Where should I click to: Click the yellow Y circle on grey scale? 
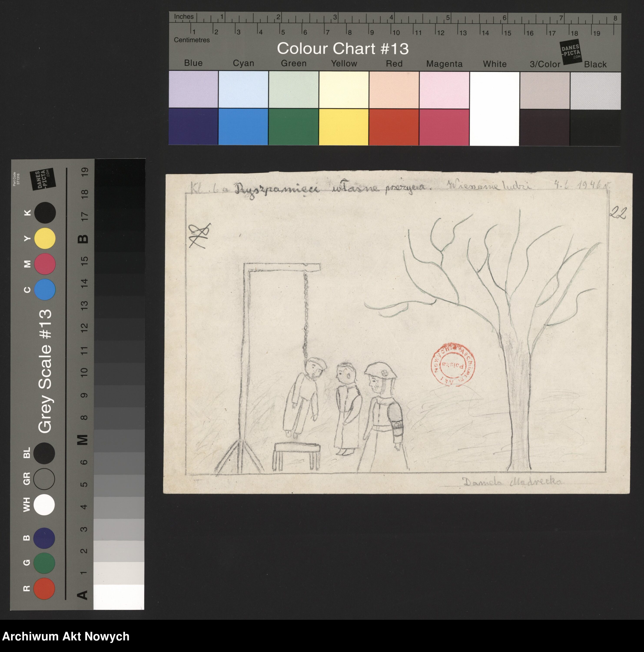[x=45, y=238]
